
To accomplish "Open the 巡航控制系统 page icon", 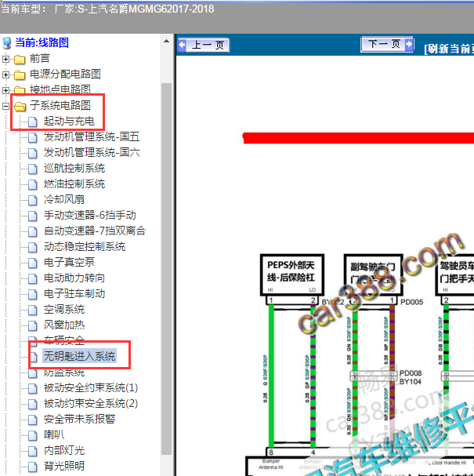I will click(32, 169).
